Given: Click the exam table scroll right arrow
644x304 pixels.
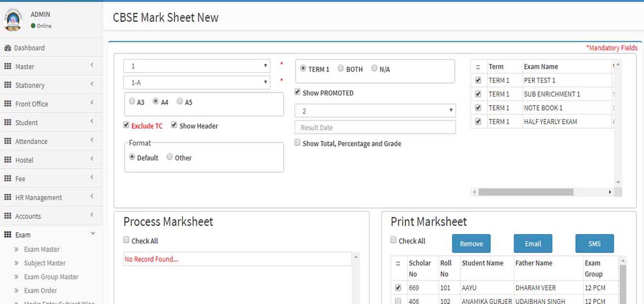Looking at the screenshot, I should pyautogui.click(x=610, y=192).
